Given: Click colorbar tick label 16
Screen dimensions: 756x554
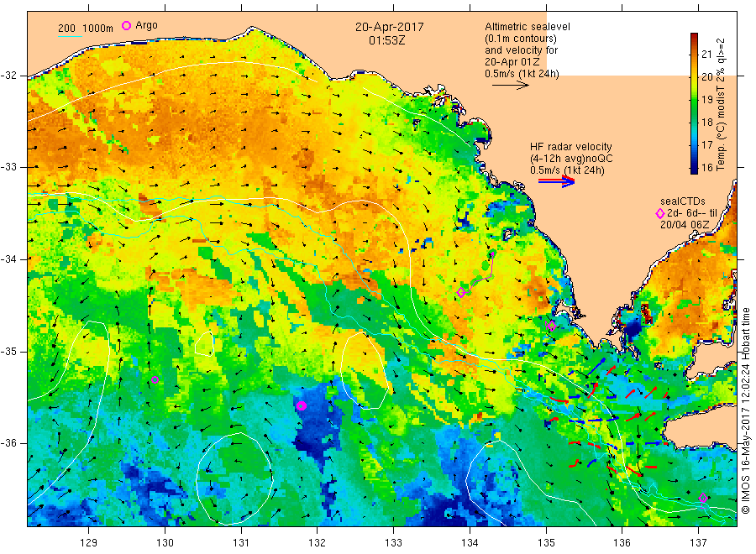Looking at the screenshot, I should [706, 167].
